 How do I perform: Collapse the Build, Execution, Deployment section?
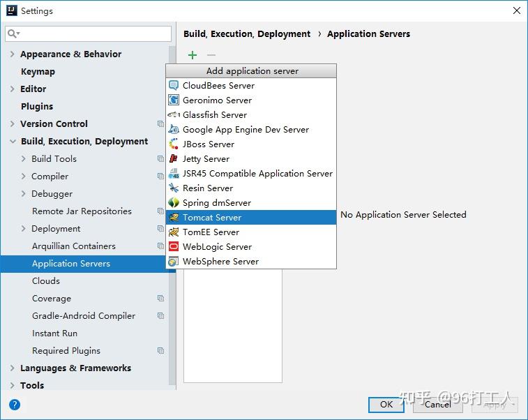point(13,142)
